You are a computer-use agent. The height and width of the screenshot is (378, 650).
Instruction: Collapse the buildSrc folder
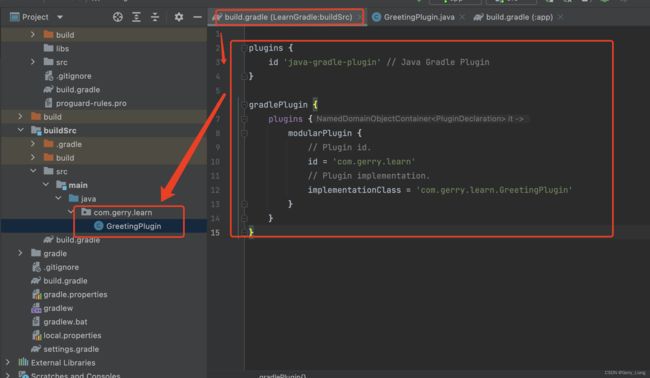[20, 130]
